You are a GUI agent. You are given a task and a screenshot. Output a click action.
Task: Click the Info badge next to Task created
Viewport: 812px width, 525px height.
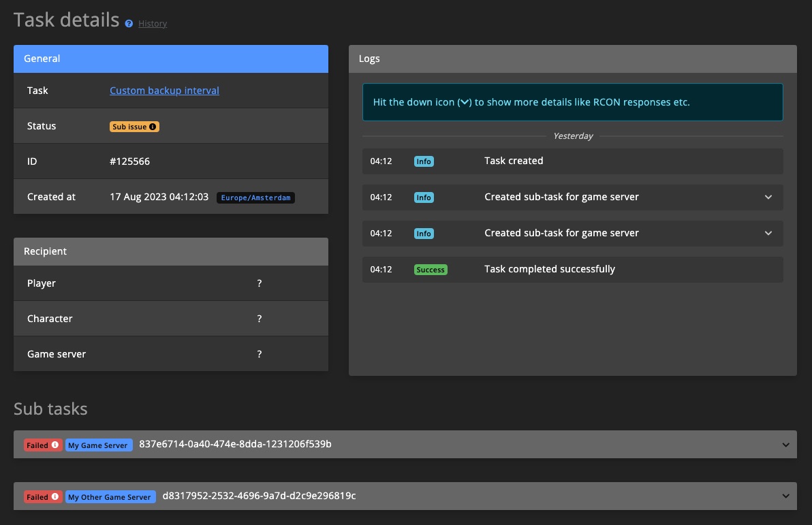tap(424, 161)
